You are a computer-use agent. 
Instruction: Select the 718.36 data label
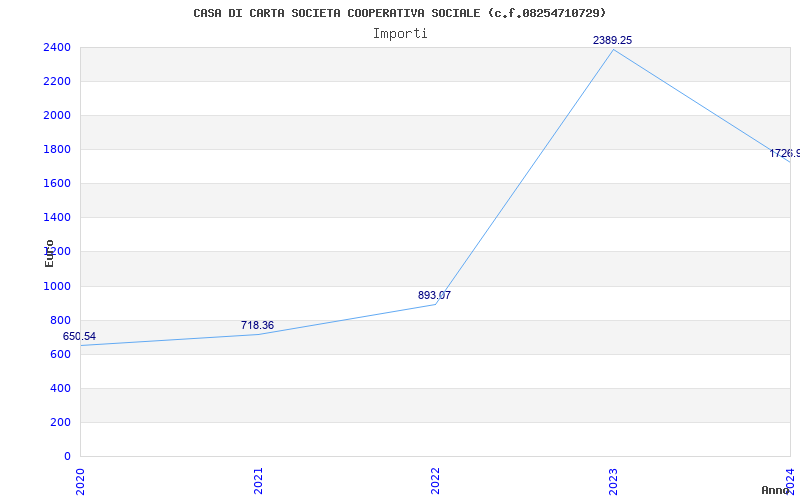click(257, 326)
